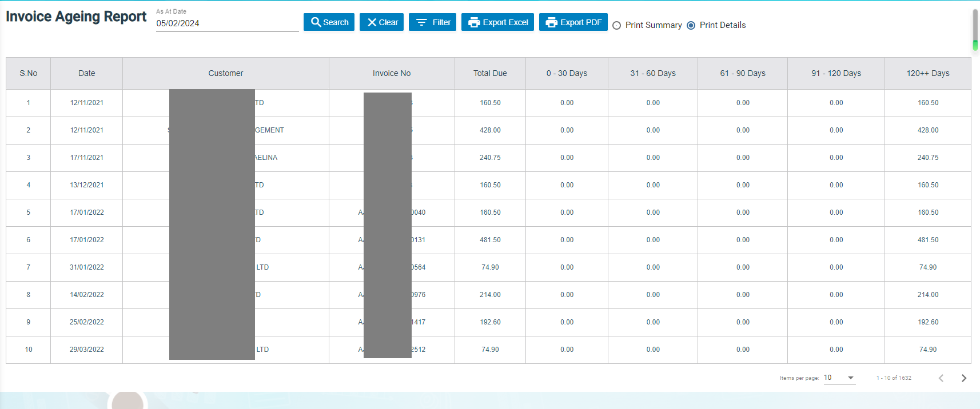Image resolution: width=980 pixels, height=409 pixels.
Task: Open the Items per page dropdown
Action: click(839, 378)
